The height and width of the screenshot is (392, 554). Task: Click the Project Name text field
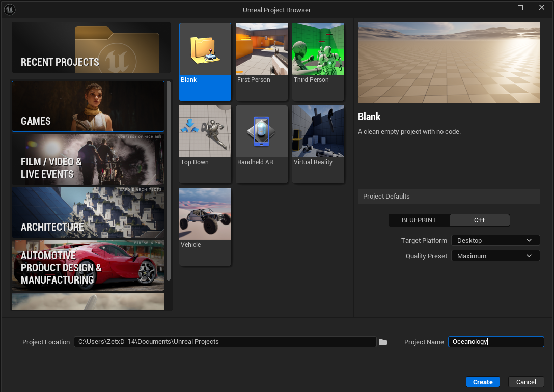point(495,342)
